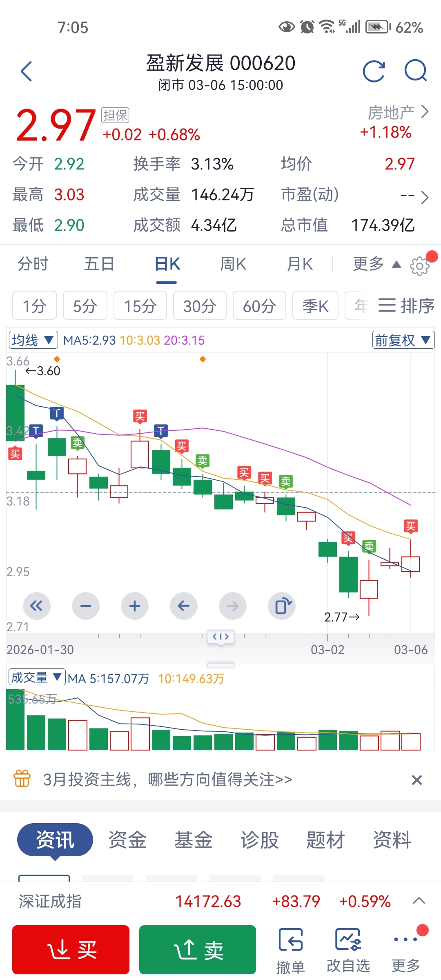Switch to the 周K tab

coord(233,264)
